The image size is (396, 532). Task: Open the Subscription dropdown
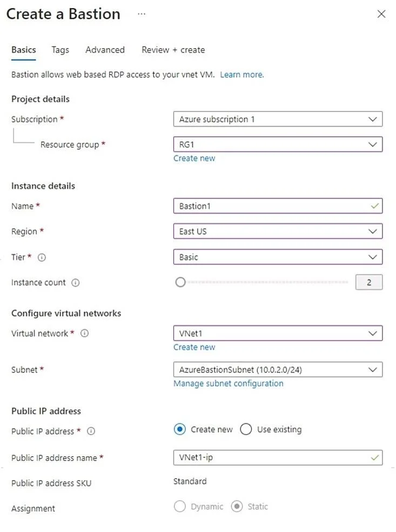click(278, 119)
